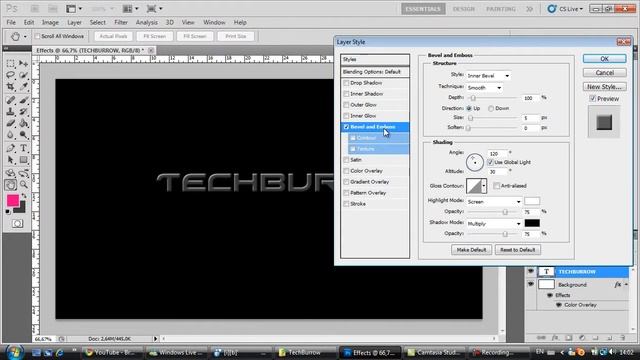Click the Depth value input field
640x360 pixels.
[x=530, y=98]
